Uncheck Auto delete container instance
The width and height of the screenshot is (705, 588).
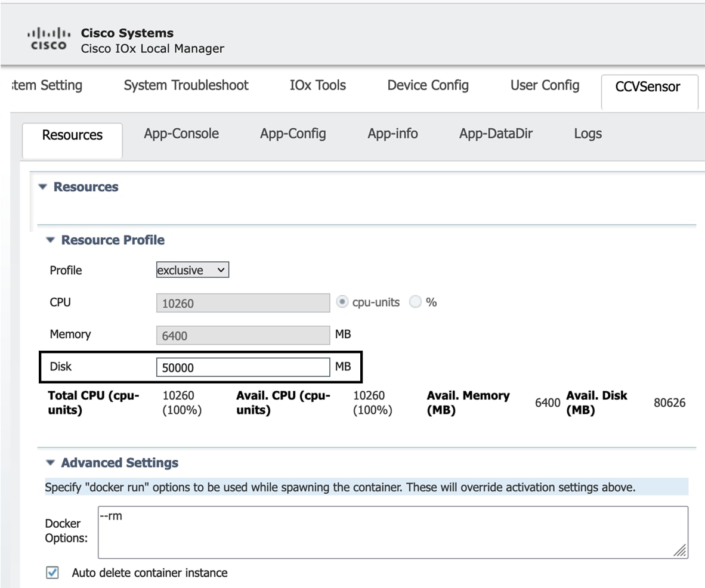[52, 572]
